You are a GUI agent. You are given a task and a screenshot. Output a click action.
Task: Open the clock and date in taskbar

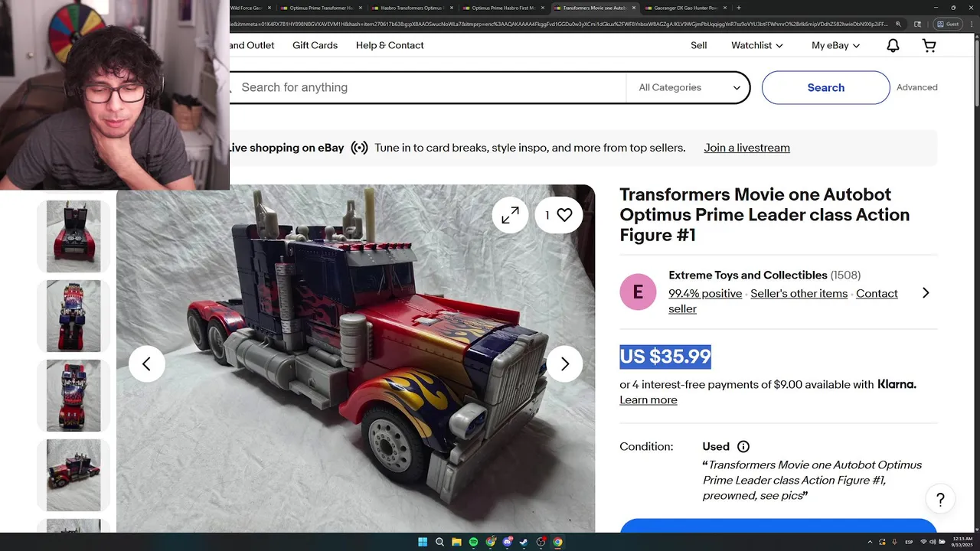962,542
